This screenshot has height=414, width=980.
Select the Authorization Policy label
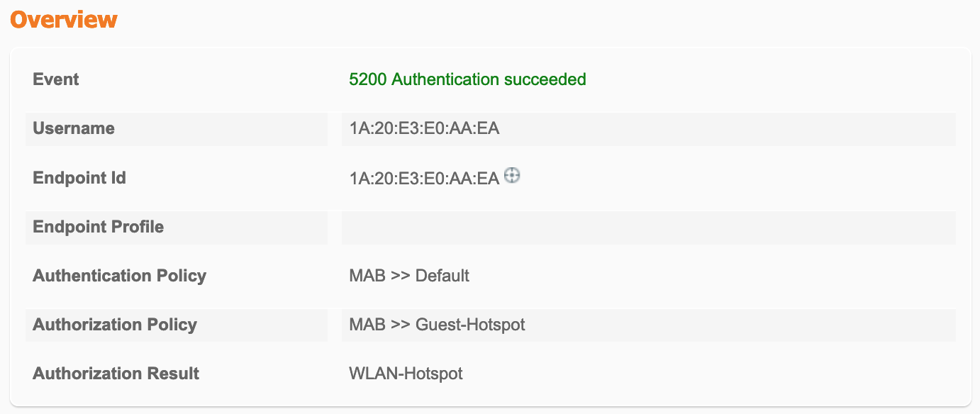click(115, 325)
